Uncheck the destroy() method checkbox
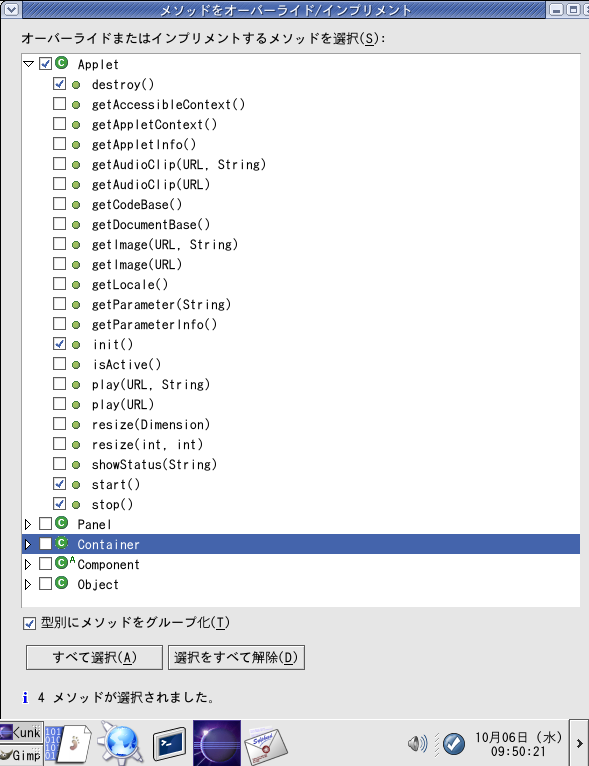The height and width of the screenshot is (766, 589). [x=59, y=84]
